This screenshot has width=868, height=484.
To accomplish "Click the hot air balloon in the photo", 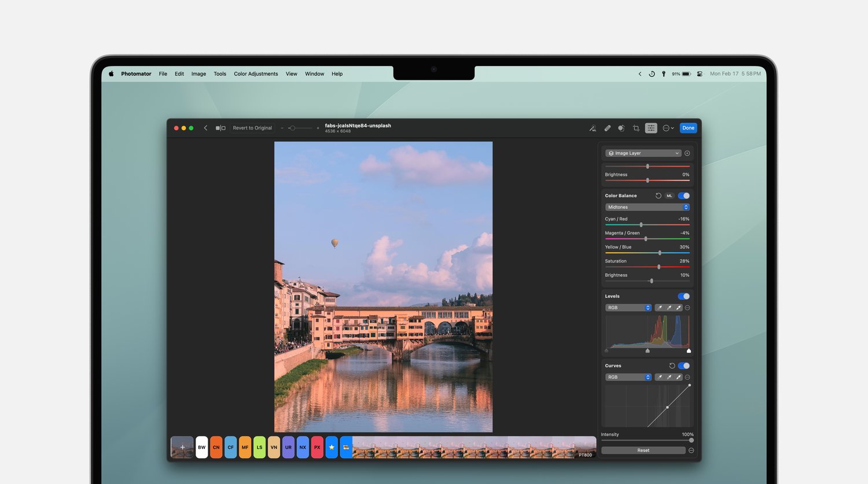I will pyautogui.click(x=334, y=243).
